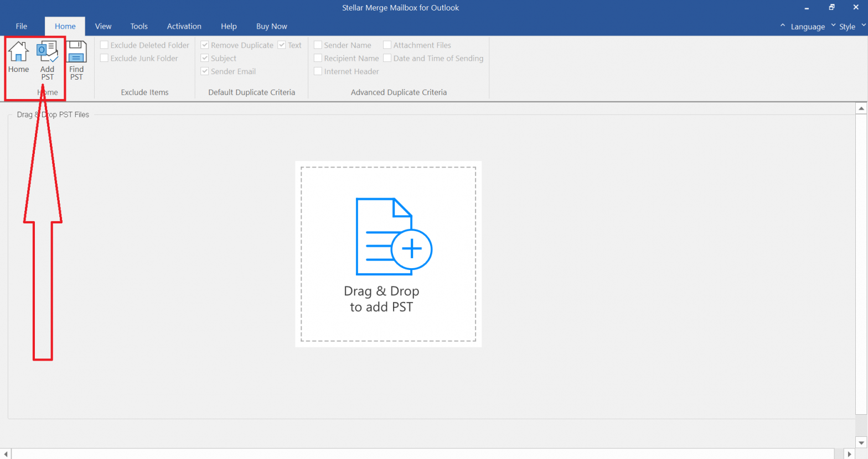Check the Sender Name option
868x459 pixels.
click(x=318, y=45)
